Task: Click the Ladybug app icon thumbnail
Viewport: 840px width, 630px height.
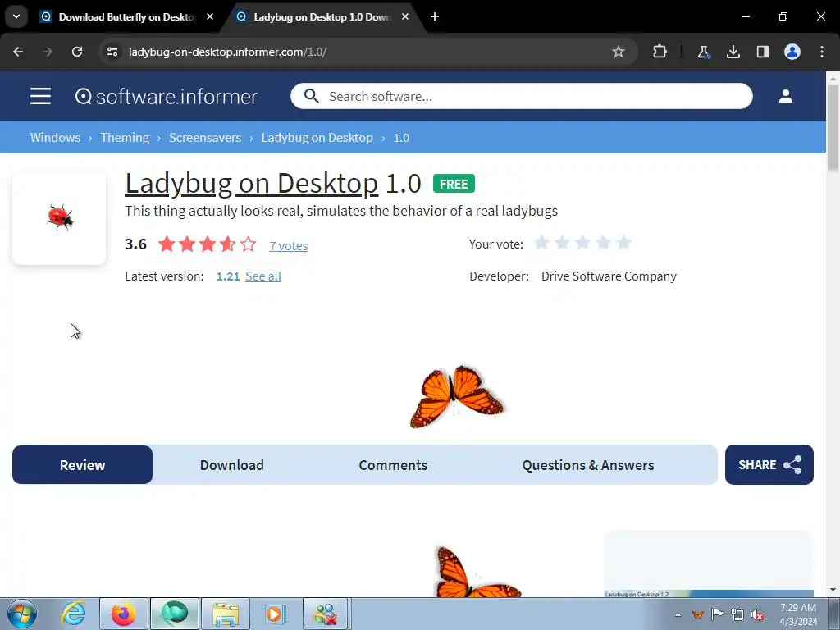Action: (x=59, y=218)
